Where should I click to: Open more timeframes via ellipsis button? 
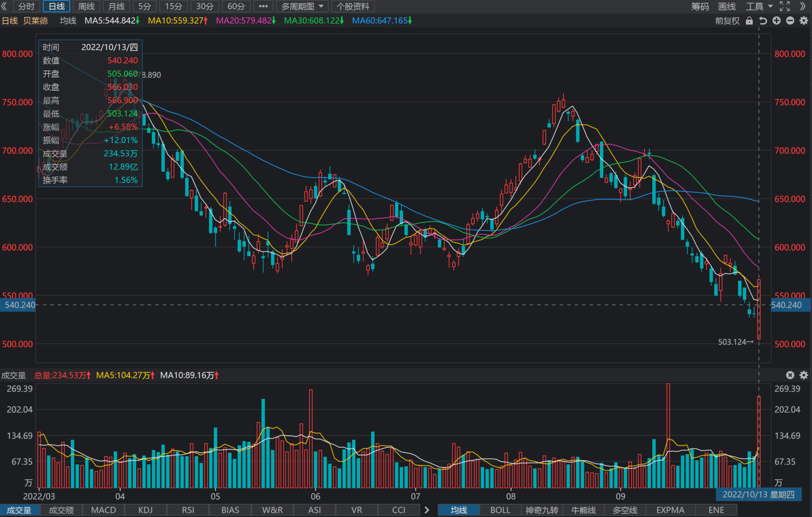(263, 6)
